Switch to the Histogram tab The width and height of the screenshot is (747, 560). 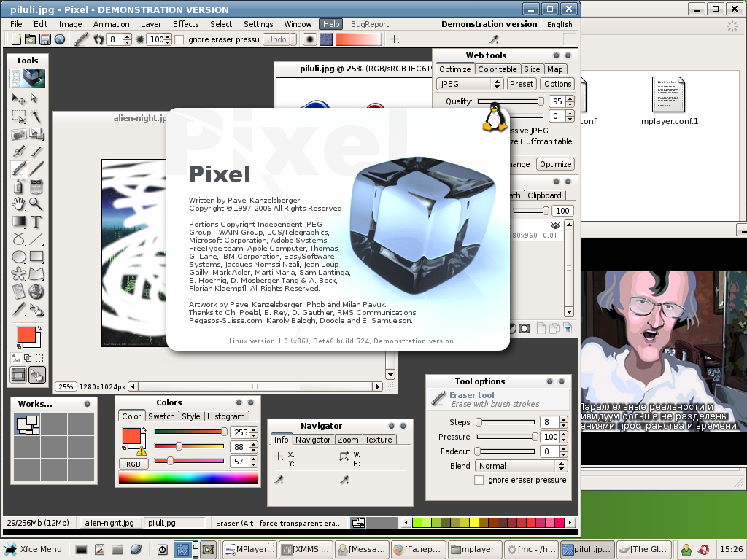coord(226,416)
